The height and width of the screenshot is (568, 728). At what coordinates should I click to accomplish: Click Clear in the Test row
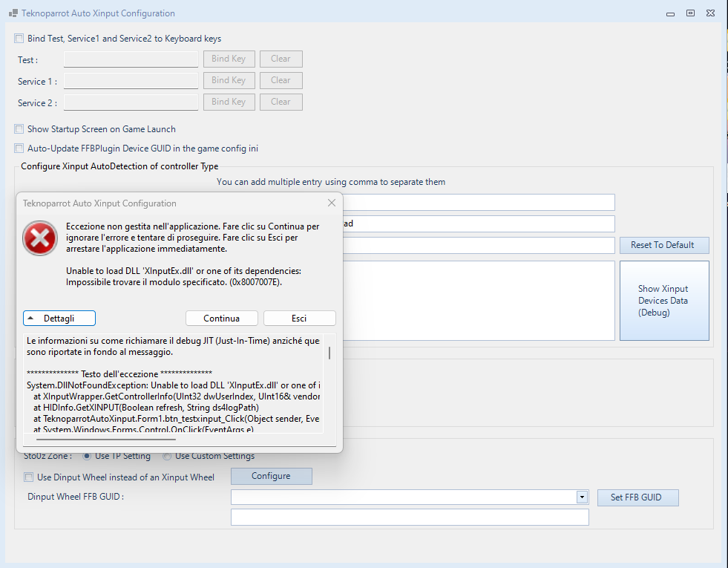(281, 59)
